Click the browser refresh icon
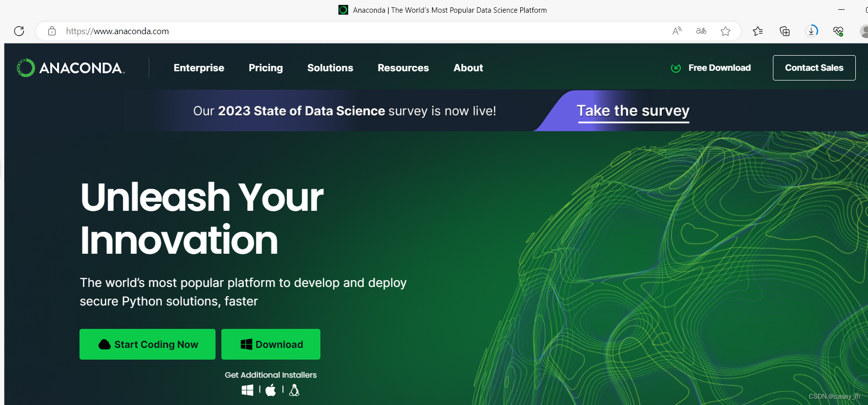 click(x=19, y=31)
